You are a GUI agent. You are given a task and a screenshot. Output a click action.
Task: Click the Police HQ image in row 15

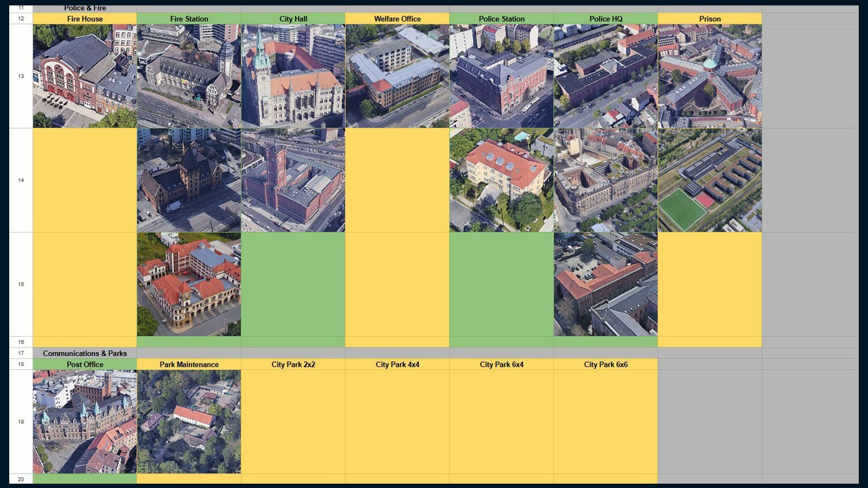point(605,284)
